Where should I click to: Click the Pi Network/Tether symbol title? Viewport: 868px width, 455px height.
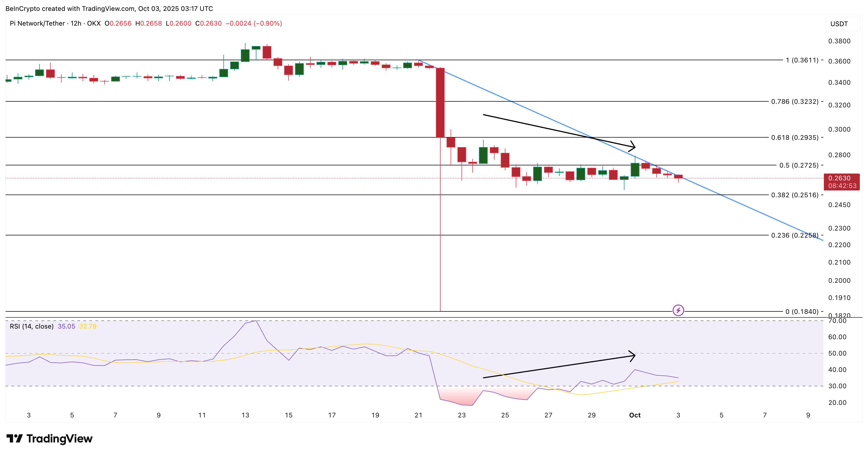37,23
